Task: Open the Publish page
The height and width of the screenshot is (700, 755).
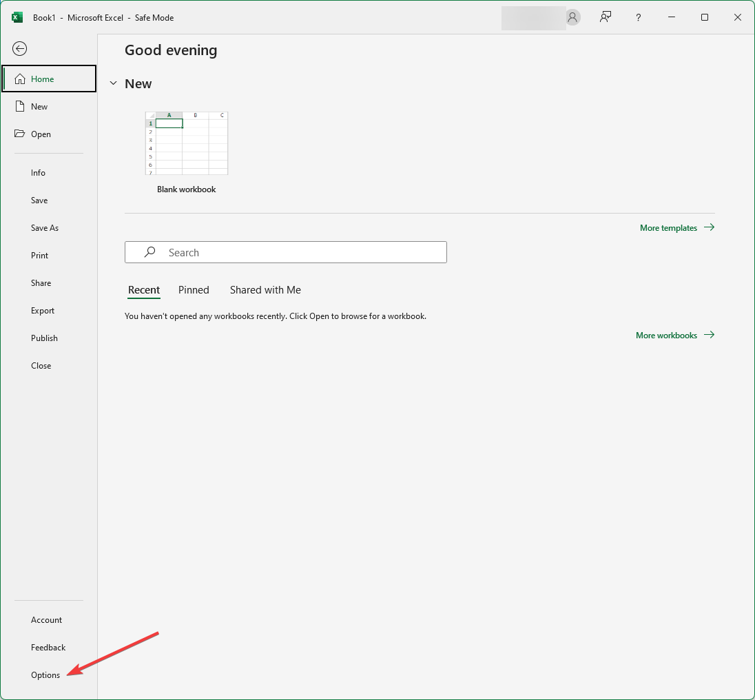Action: tap(44, 338)
